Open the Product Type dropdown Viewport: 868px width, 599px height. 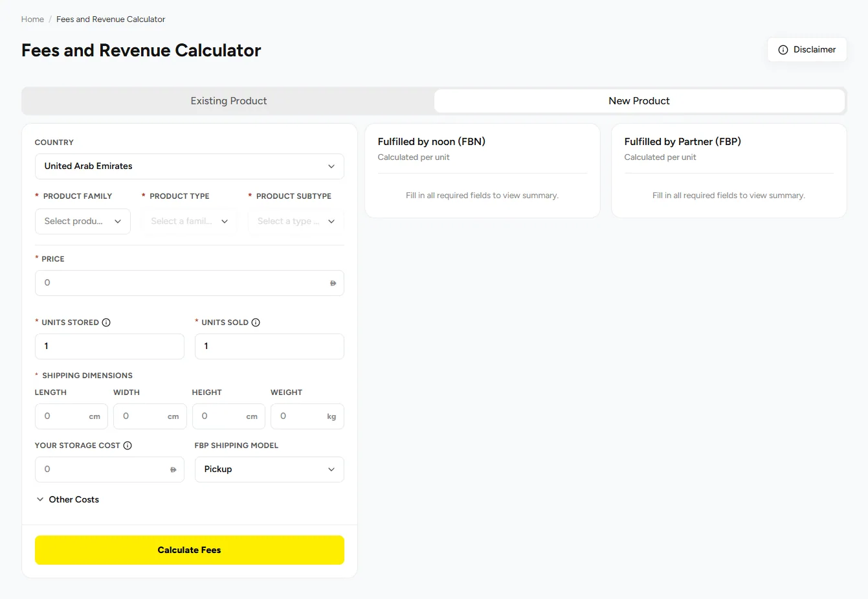(x=190, y=221)
